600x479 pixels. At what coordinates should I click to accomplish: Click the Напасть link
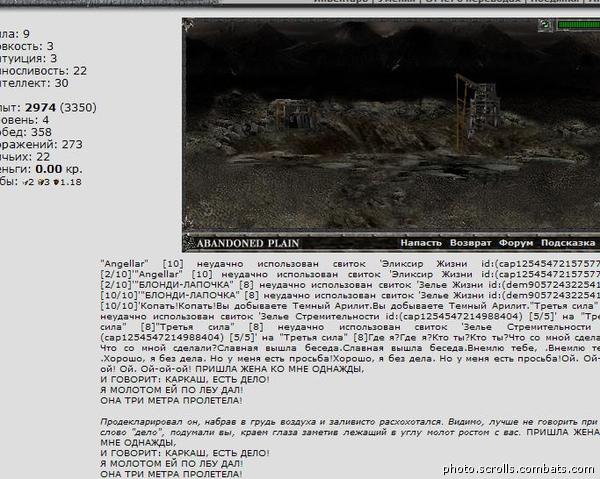(421, 243)
